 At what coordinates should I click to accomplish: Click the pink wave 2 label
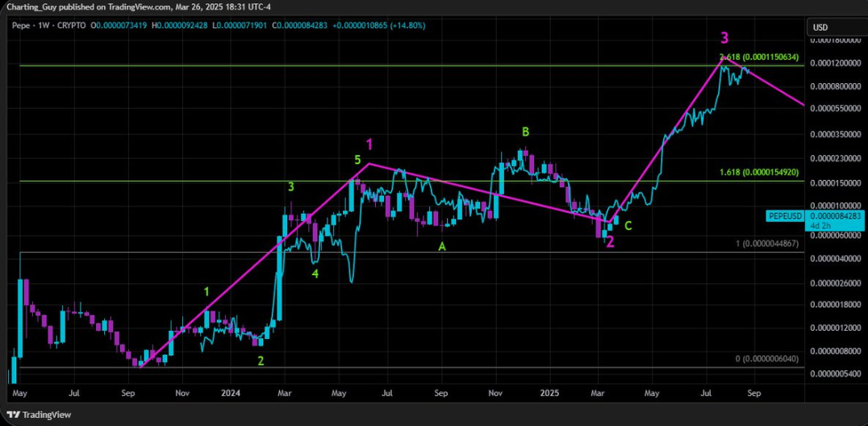coord(611,242)
